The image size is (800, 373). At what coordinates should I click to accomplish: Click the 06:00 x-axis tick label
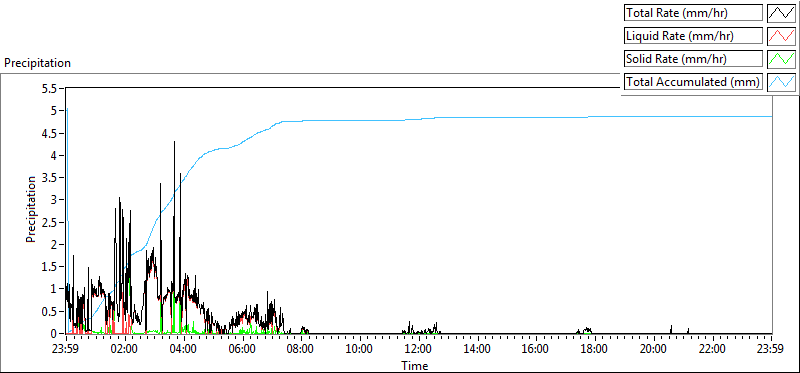[x=243, y=350]
